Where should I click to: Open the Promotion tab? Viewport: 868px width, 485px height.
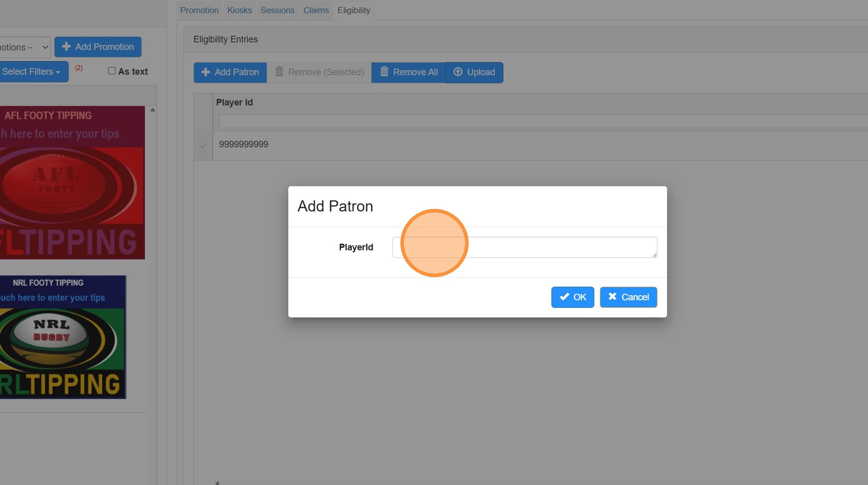[199, 10]
